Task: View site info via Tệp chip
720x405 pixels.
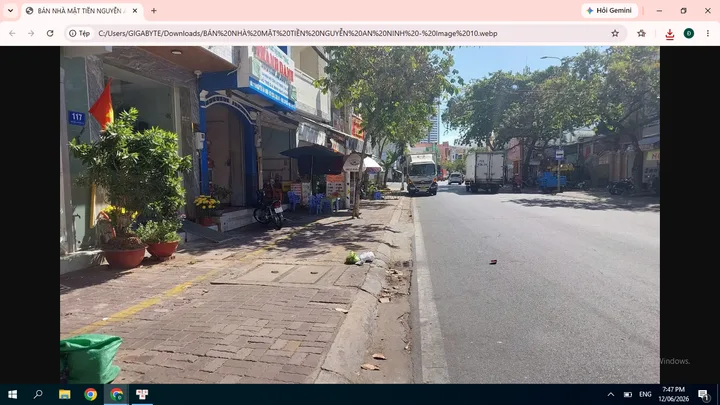Action: pyautogui.click(x=79, y=33)
